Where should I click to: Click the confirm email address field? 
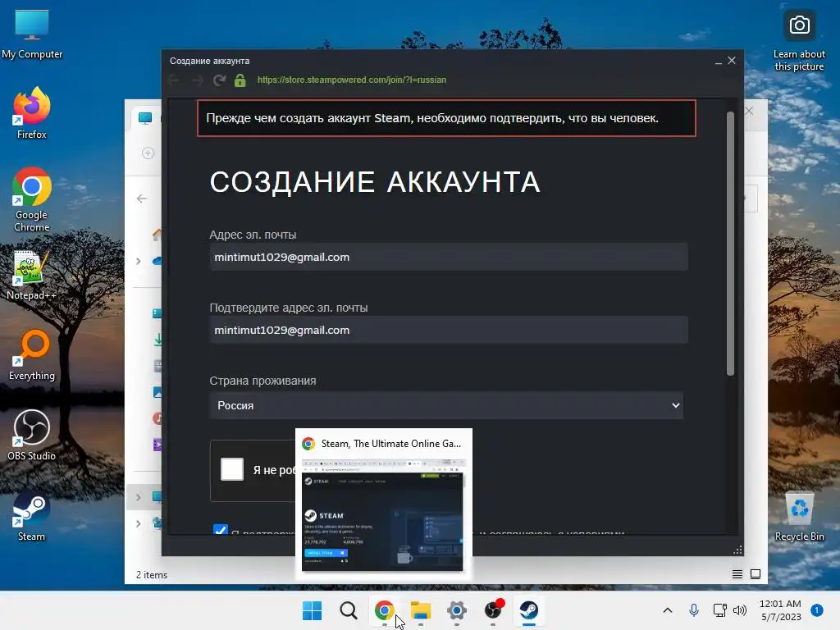tap(449, 330)
